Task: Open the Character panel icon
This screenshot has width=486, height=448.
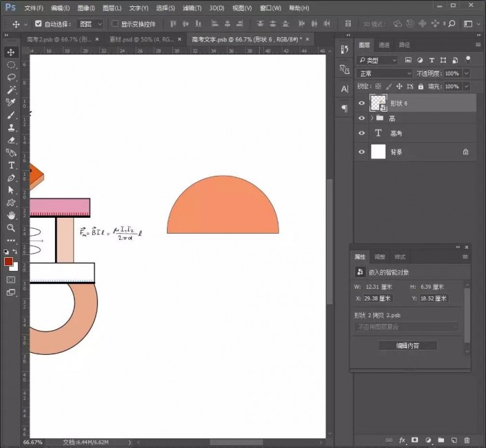Action: coord(345,89)
